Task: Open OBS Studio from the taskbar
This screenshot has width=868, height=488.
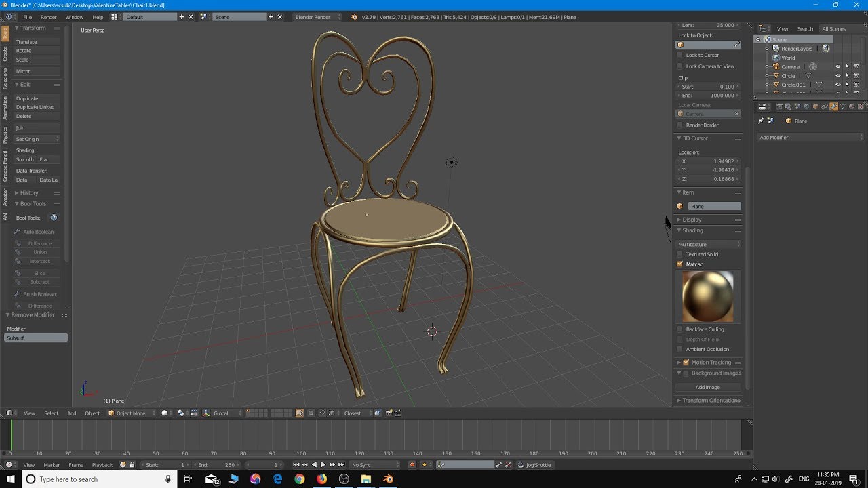Action: point(344,479)
